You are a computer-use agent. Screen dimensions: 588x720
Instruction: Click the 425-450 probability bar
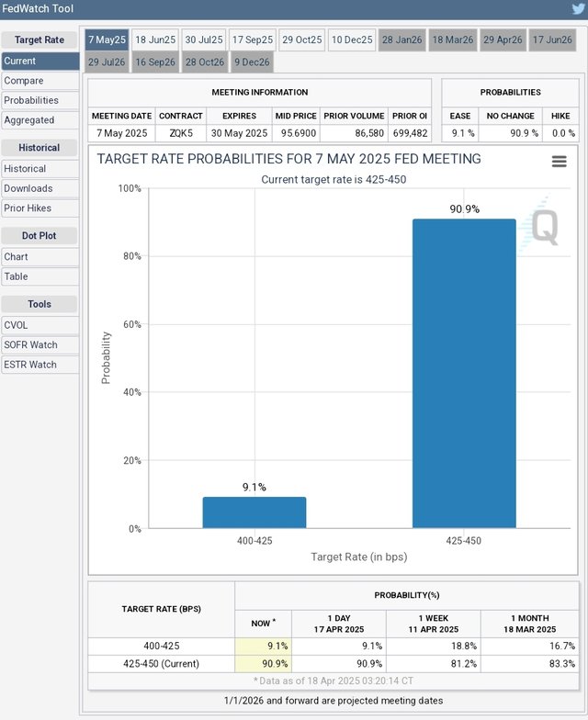(464, 373)
